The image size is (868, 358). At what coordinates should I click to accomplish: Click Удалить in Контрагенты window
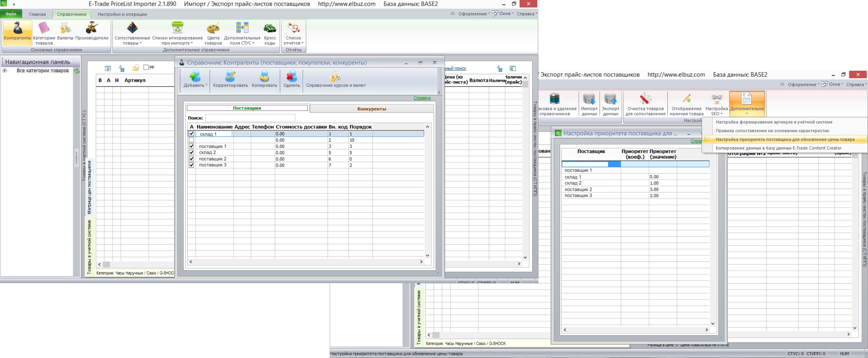[292, 79]
